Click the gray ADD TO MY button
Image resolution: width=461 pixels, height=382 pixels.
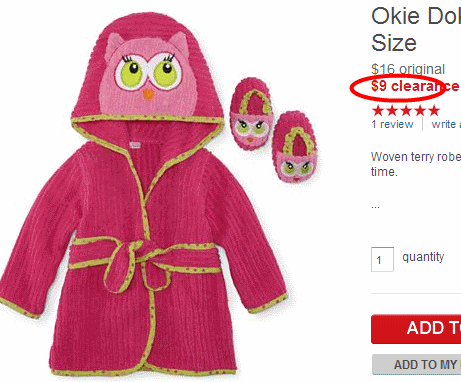(417, 364)
